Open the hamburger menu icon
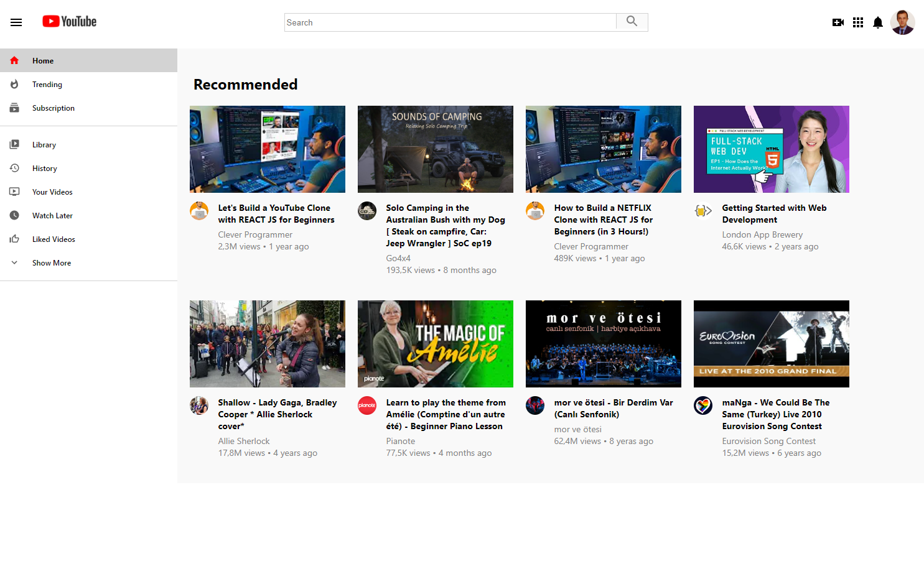This screenshot has width=924, height=579. [x=16, y=22]
